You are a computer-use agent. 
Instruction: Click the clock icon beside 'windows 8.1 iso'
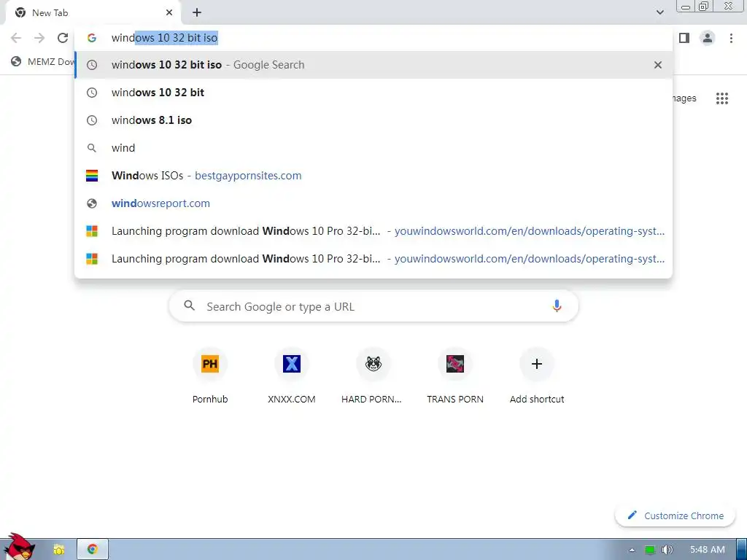point(92,120)
